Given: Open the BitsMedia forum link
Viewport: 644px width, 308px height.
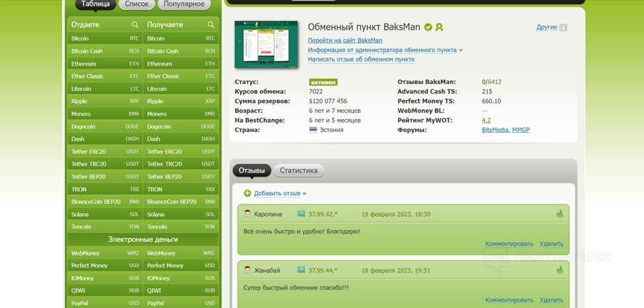Looking at the screenshot, I should click(x=495, y=130).
